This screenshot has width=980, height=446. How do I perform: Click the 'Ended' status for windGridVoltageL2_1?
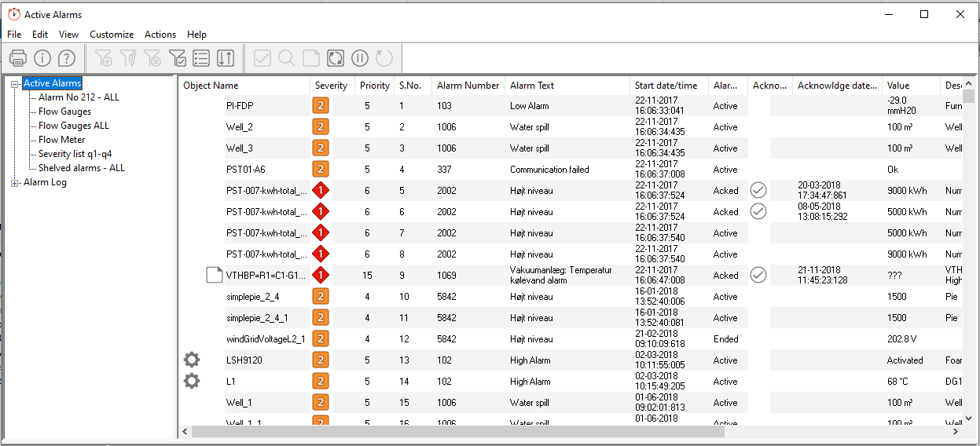tap(725, 339)
